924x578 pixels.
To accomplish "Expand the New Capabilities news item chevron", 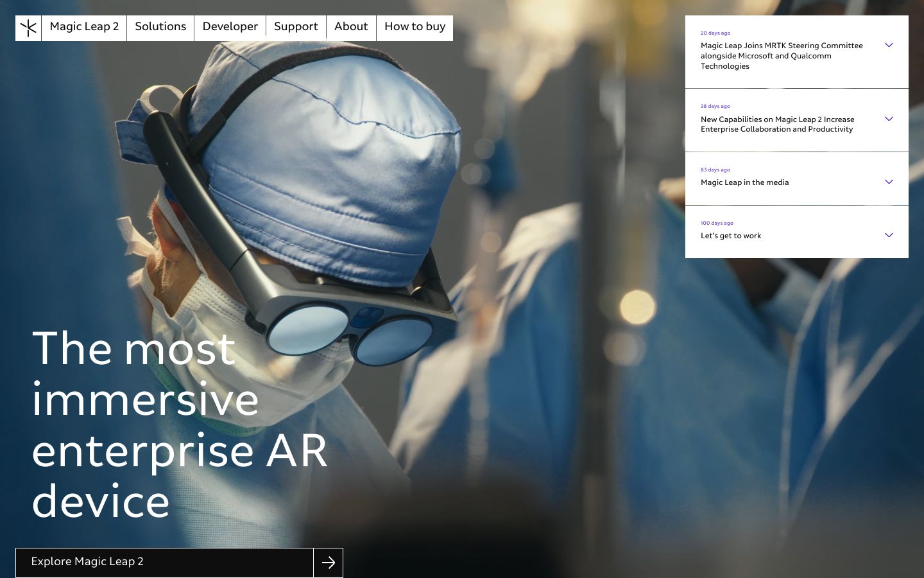I will (x=889, y=119).
